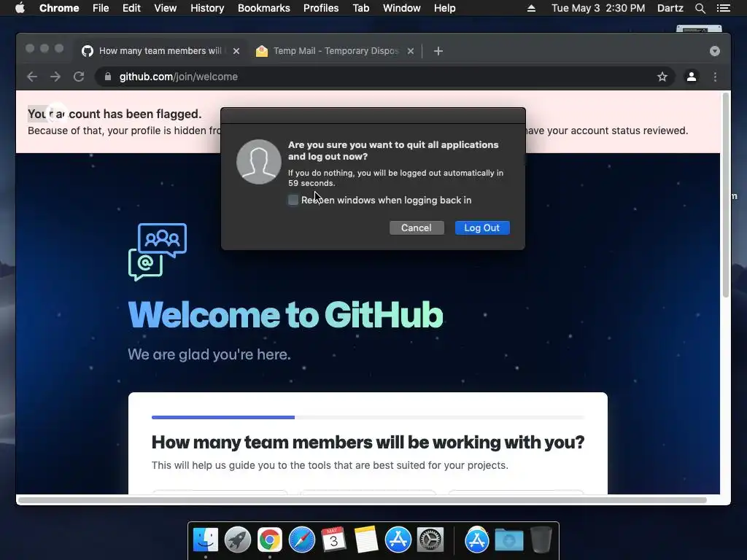Open the History menu

point(207,8)
